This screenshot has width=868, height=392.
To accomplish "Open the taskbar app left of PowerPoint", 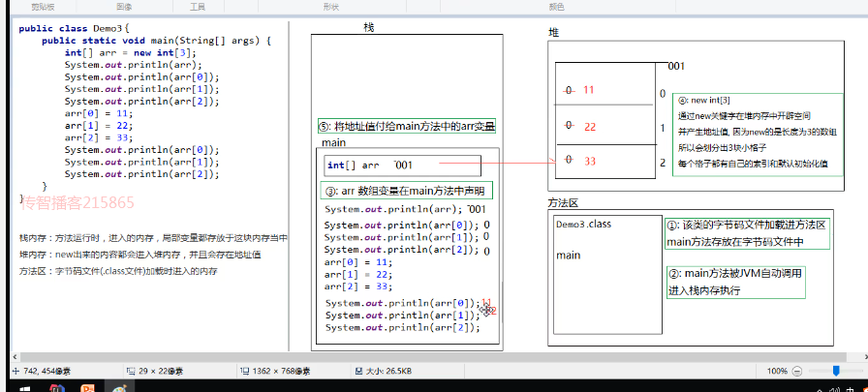I will [57, 389].
